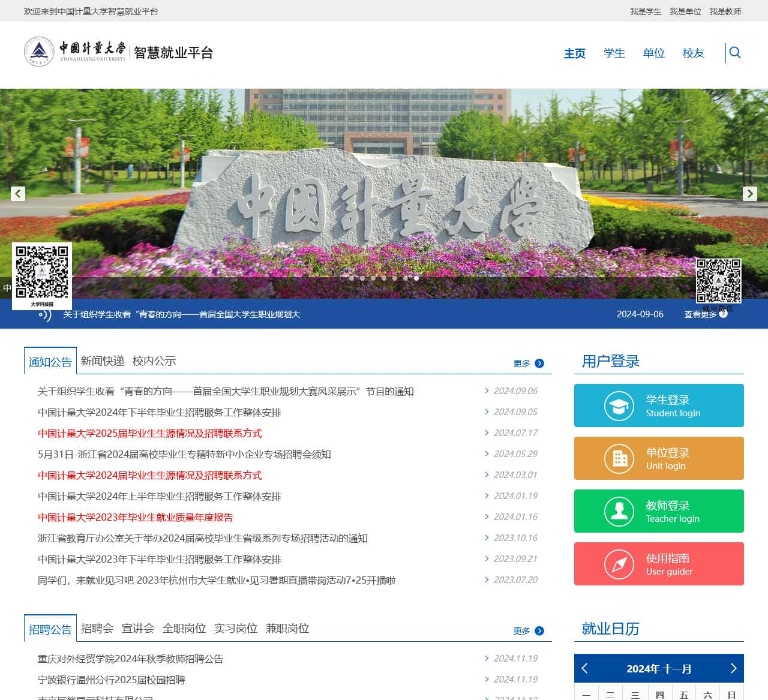Click 我是单位 top link
The width and height of the screenshot is (768, 700).
click(685, 11)
